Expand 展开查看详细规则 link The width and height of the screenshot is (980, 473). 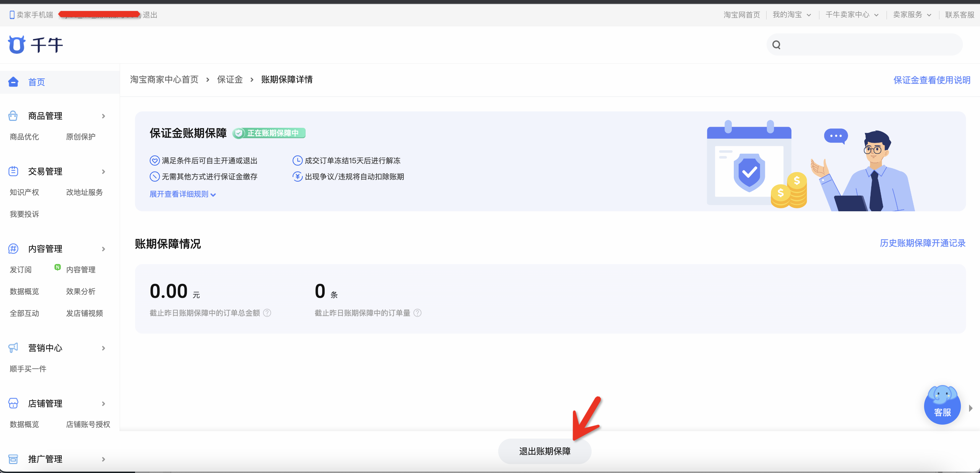click(x=183, y=194)
